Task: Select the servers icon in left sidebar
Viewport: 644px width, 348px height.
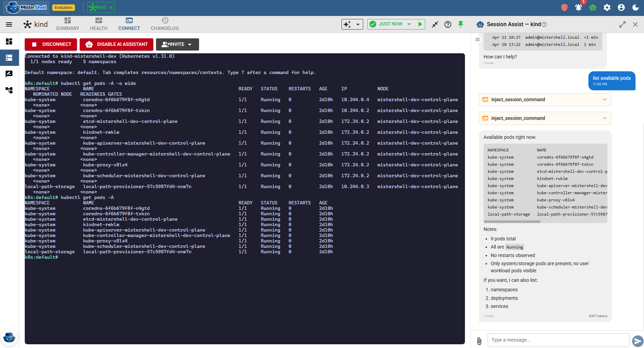Action: pos(9,58)
